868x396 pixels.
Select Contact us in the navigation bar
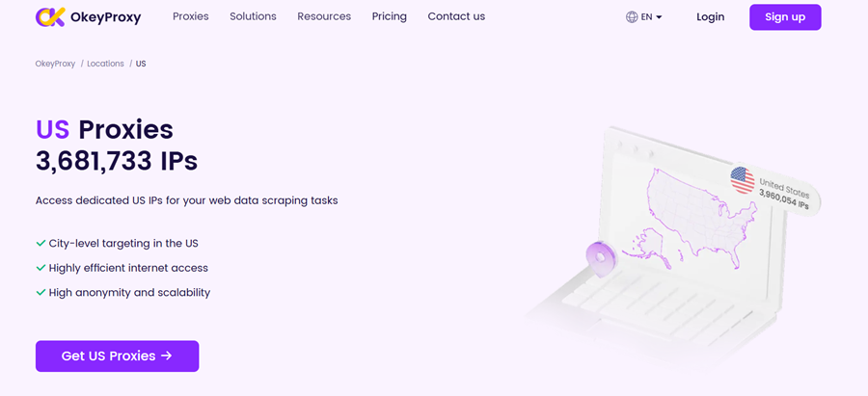[x=456, y=16]
